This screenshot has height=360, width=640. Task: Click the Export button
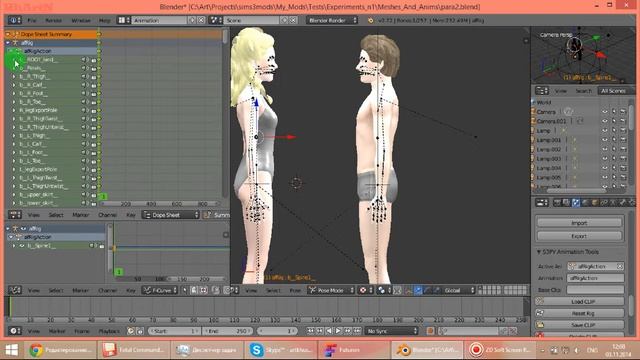pos(579,236)
